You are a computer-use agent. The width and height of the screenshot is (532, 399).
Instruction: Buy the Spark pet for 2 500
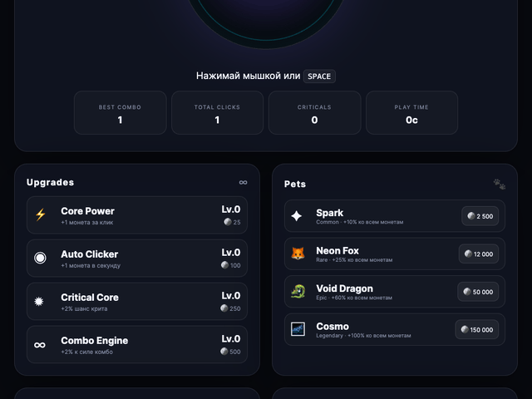coord(480,216)
